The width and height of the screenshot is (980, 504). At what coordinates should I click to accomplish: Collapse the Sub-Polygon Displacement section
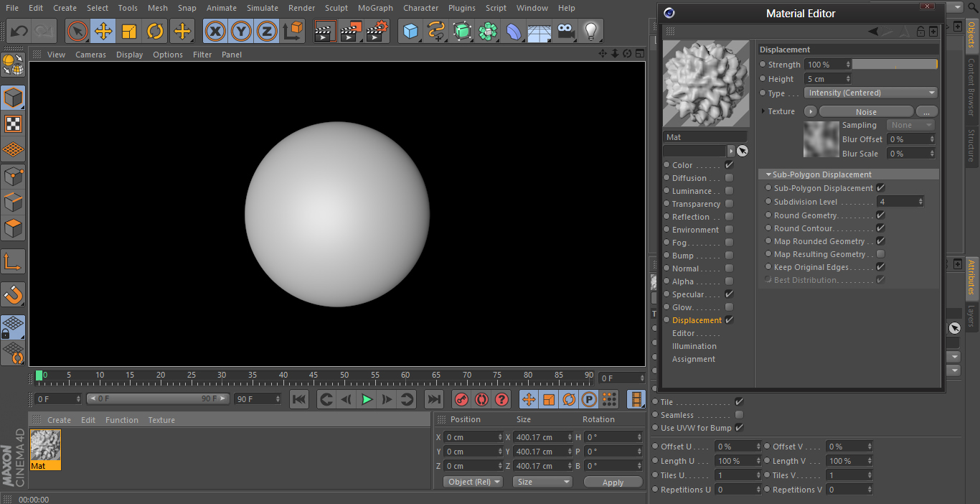click(x=768, y=174)
